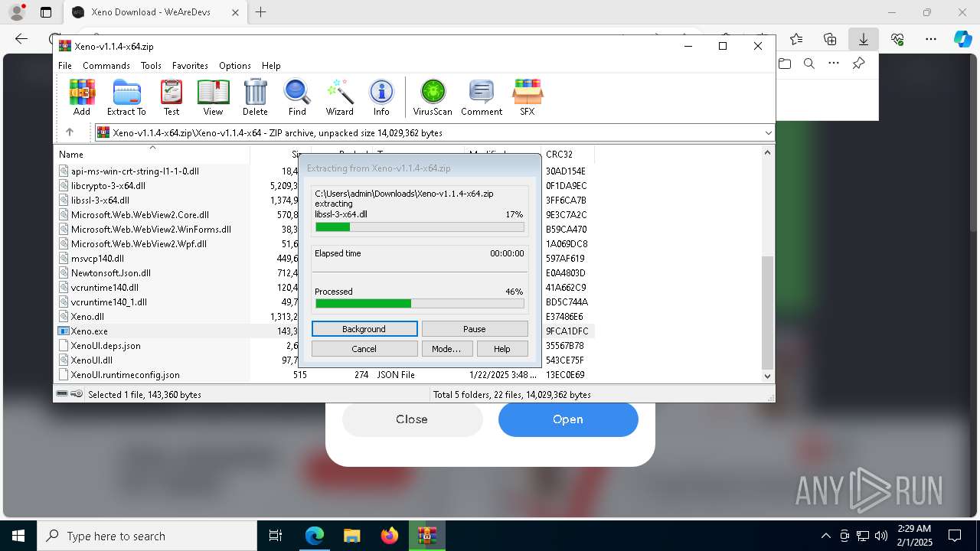Open Firefox from the taskbar

(x=390, y=536)
